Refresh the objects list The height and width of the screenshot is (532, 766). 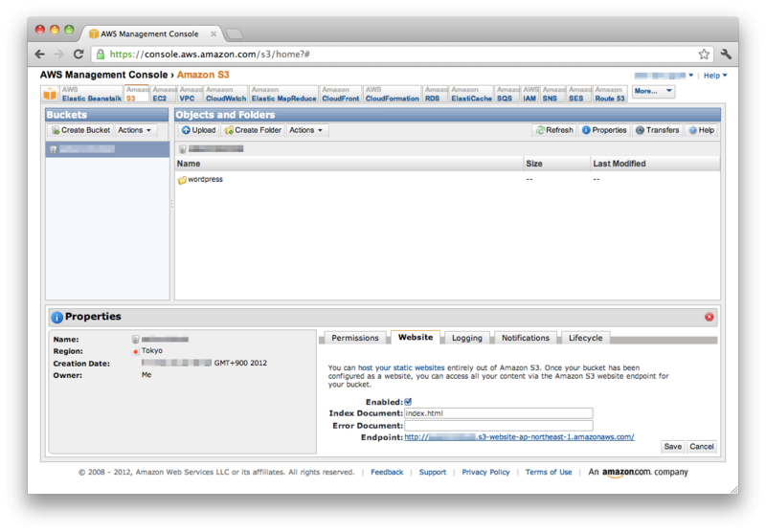click(x=554, y=130)
